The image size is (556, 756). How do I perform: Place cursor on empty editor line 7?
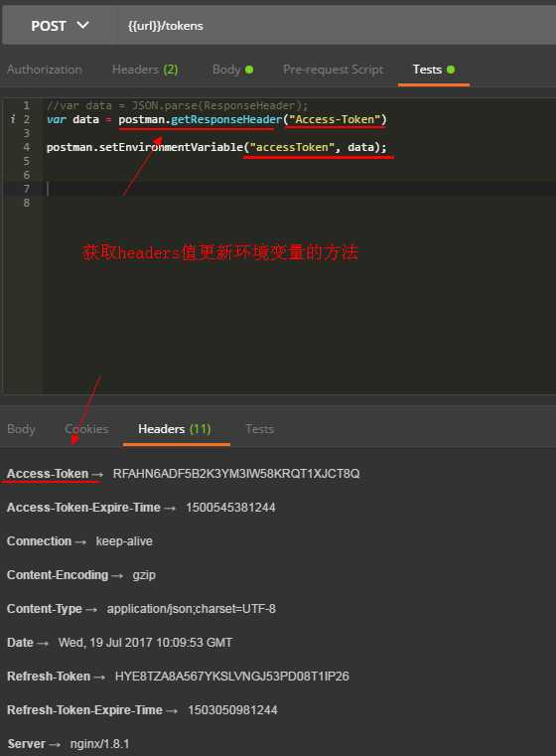[x=299, y=189]
